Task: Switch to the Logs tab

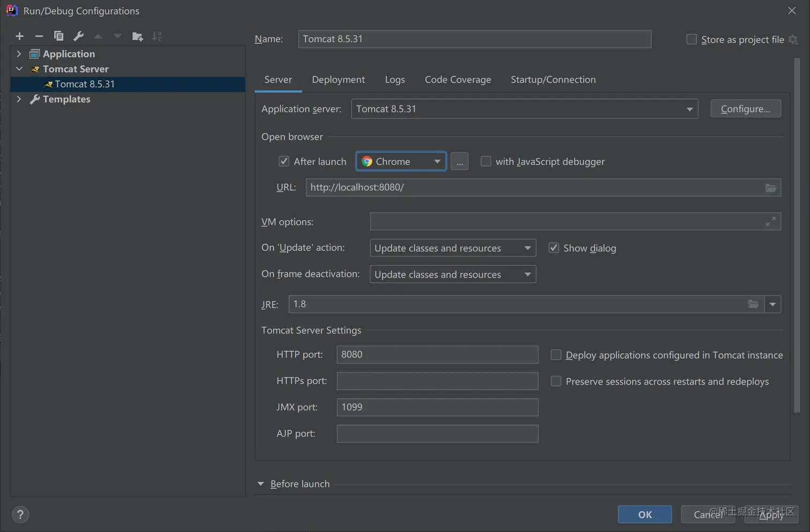Action: pos(395,79)
